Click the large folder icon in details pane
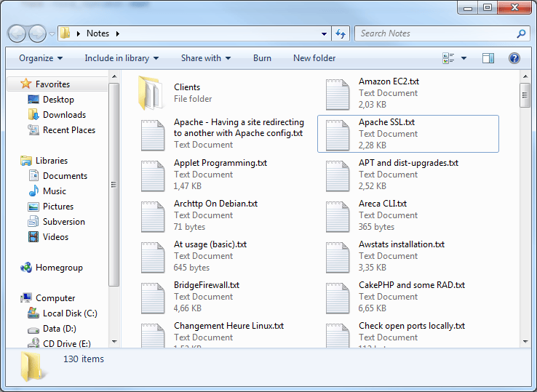Image resolution: width=537 pixels, height=392 pixels. [x=32, y=367]
